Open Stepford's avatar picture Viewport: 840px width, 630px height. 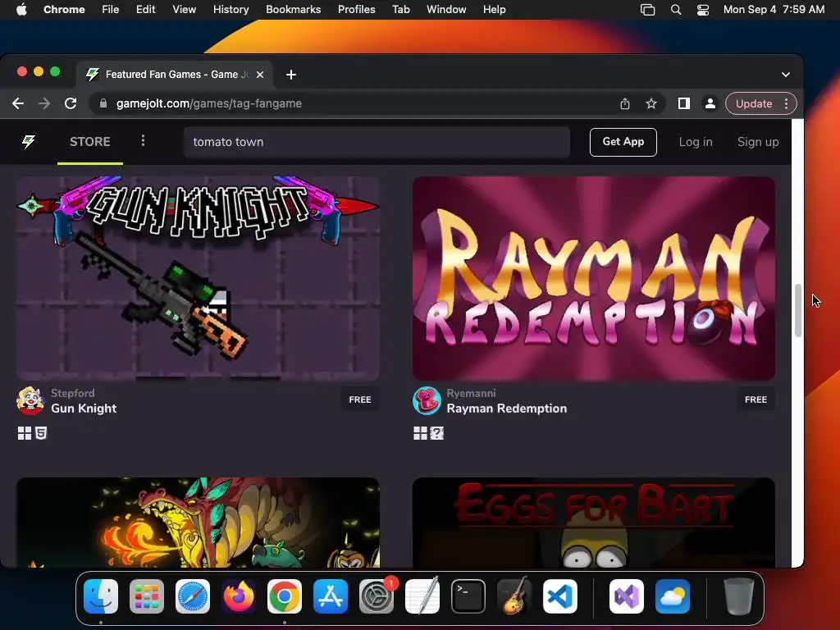pyautogui.click(x=30, y=400)
